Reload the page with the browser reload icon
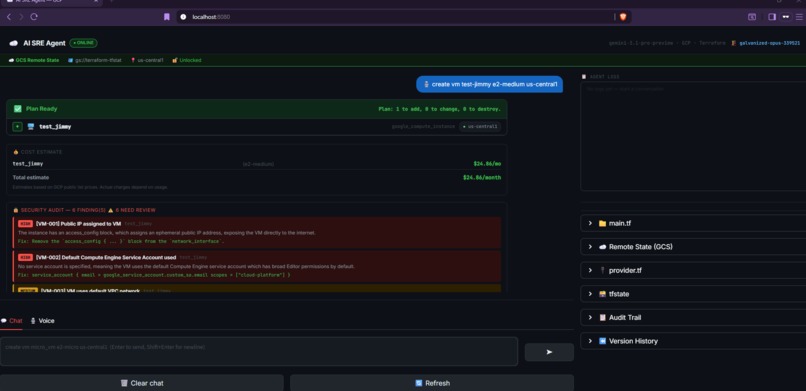The image size is (806, 391). click(34, 17)
